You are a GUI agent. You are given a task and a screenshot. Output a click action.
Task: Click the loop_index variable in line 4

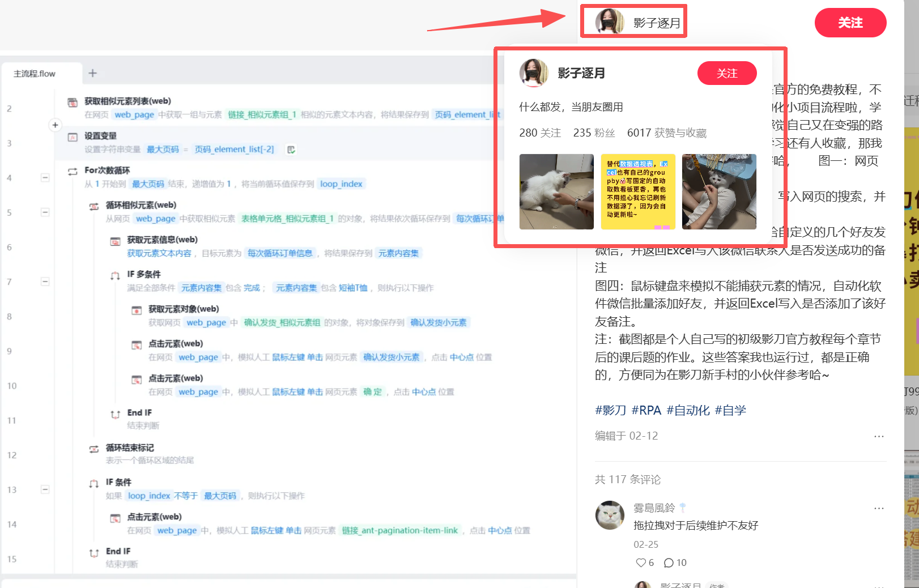(341, 184)
